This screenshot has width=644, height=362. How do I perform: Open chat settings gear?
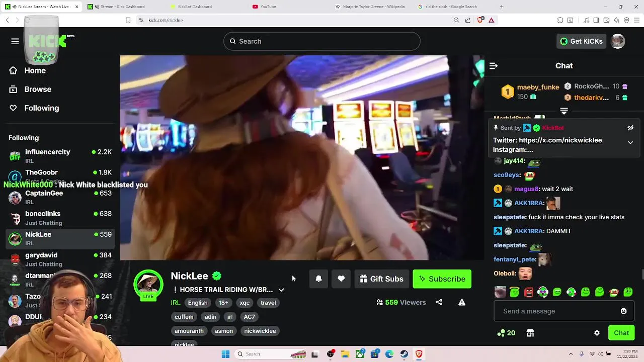tap(597, 333)
